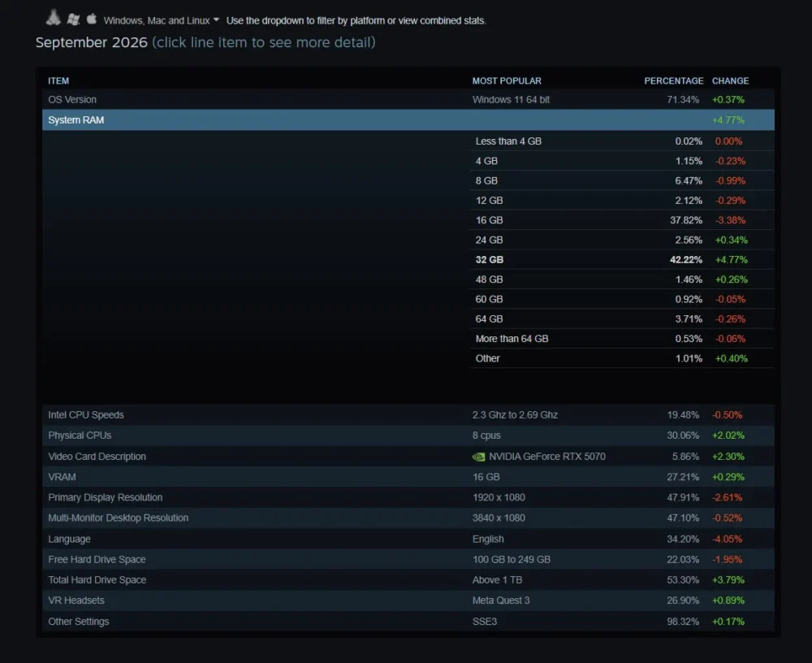Viewport: 812px width, 663px height.
Task: Expand the VRAM row
Action: tap(408, 477)
